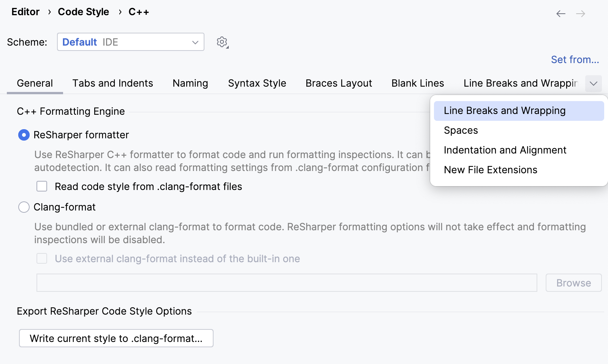Click the Code Style breadcrumb
This screenshot has width=608, height=364.
[83, 12]
